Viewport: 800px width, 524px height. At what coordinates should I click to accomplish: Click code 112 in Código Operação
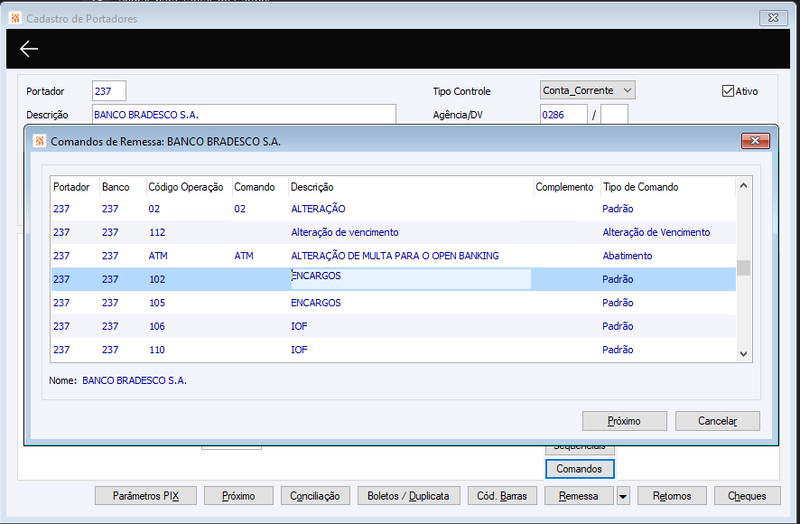[x=157, y=232]
